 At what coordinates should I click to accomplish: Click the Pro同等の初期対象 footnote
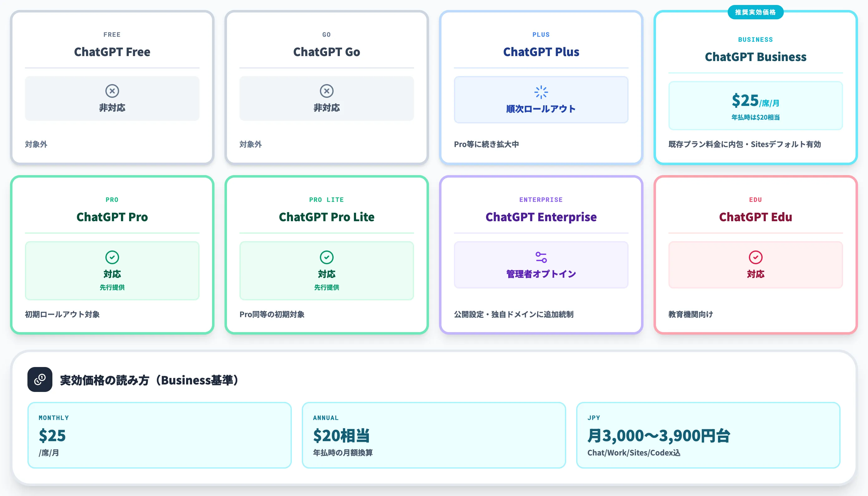click(x=272, y=314)
